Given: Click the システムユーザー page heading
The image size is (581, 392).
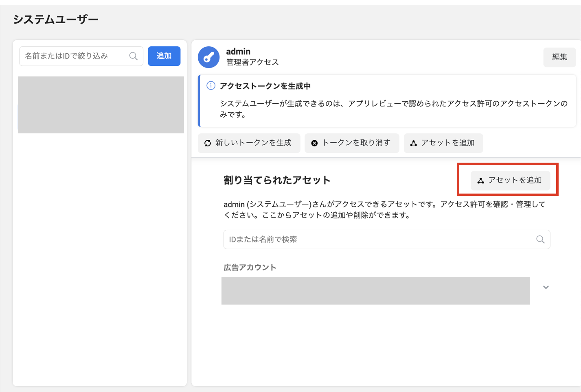Looking at the screenshot, I should (56, 20).
